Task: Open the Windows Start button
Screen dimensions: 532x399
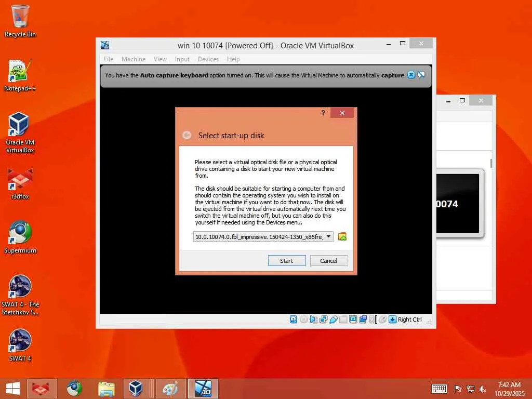Action: (13, 389)
